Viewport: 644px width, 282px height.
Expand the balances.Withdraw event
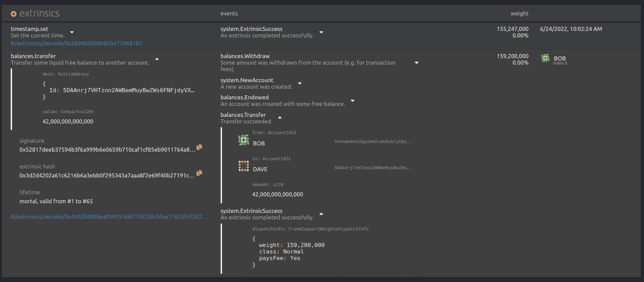pyautogui.click(x=417, y=63)
